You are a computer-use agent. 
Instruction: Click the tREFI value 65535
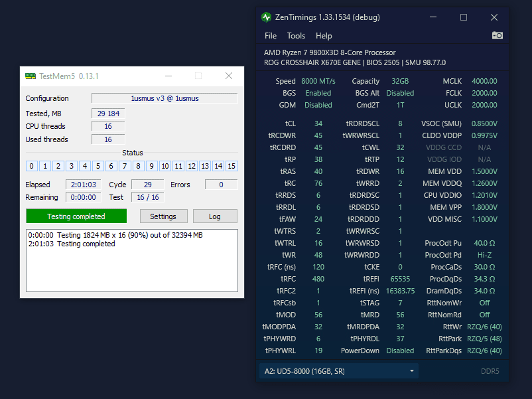pos(400,279)
